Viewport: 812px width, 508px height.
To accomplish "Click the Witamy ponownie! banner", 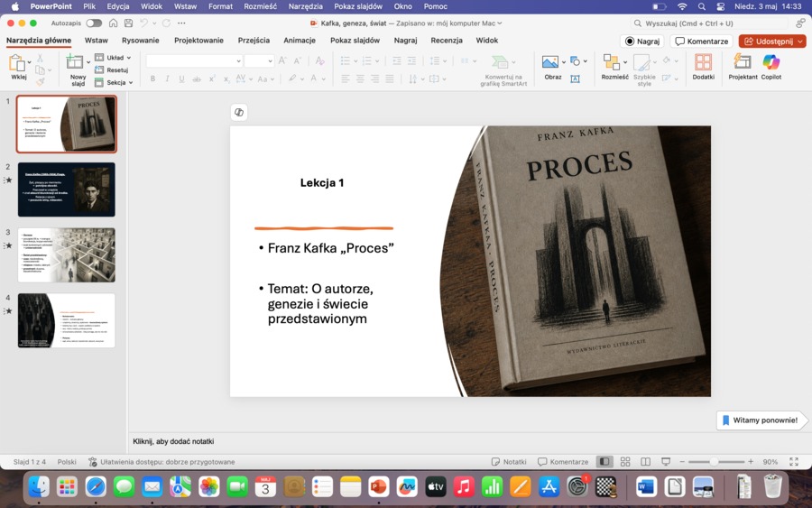I will tap(761, 420).
